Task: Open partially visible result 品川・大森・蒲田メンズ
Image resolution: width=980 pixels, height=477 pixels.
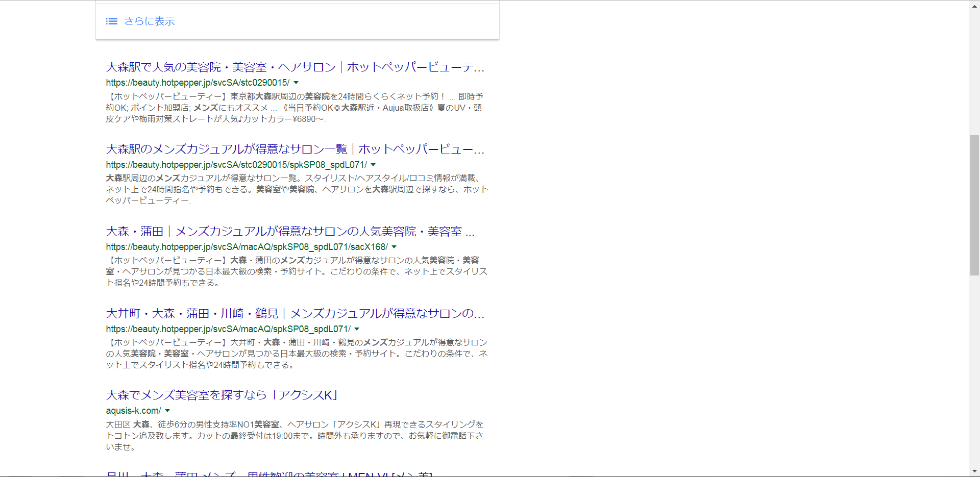Action: (x=269, y=474)
